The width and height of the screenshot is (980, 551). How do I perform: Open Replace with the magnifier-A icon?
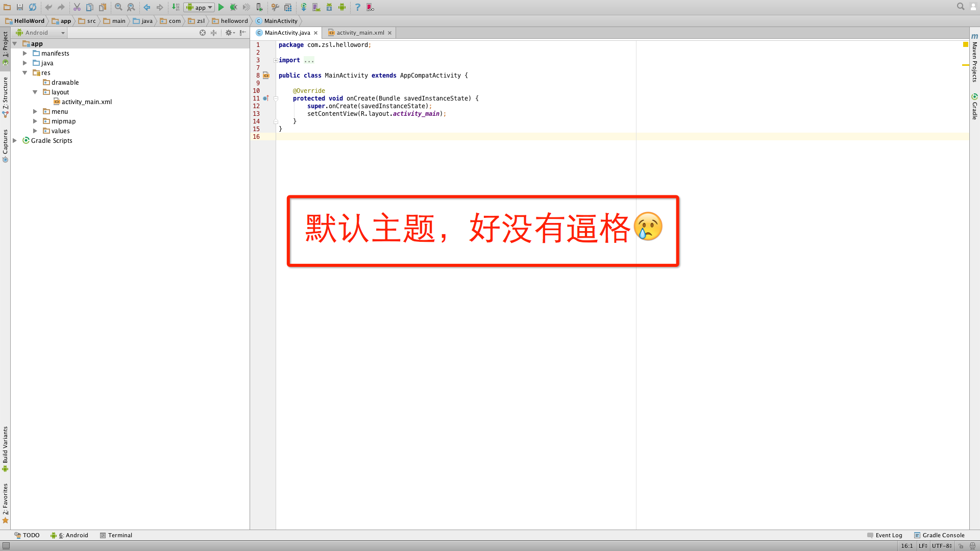pyautogui.click(x=131, y=7)
